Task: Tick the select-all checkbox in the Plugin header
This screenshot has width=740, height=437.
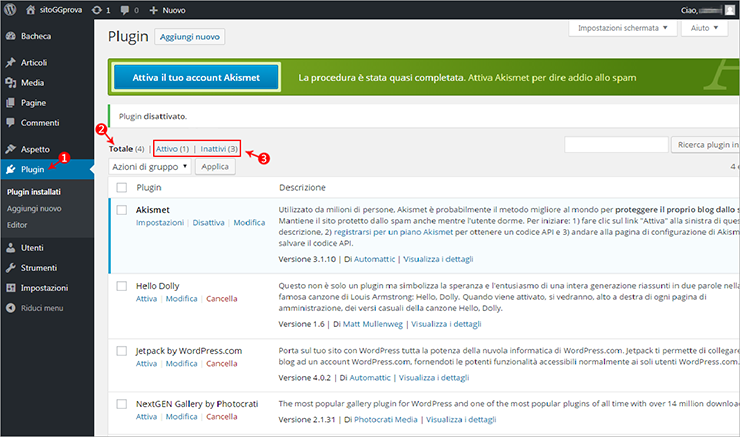Action: pos(122,187)
